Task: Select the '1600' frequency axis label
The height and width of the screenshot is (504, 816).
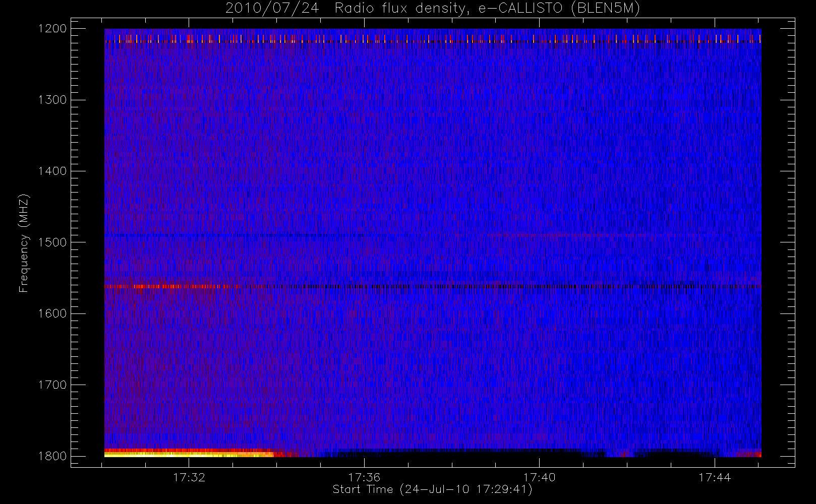Action: (52, 313)
